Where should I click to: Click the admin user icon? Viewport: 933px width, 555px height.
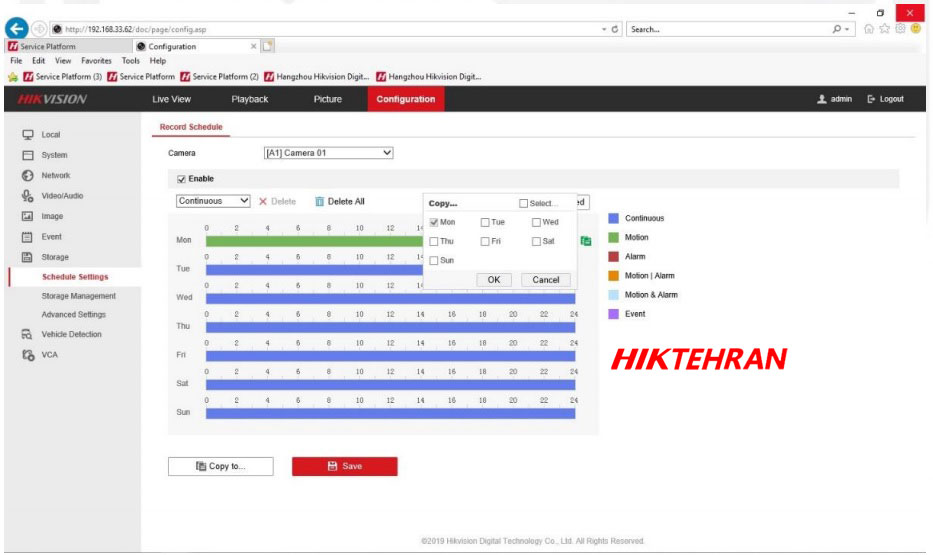[x=822, y=99]
